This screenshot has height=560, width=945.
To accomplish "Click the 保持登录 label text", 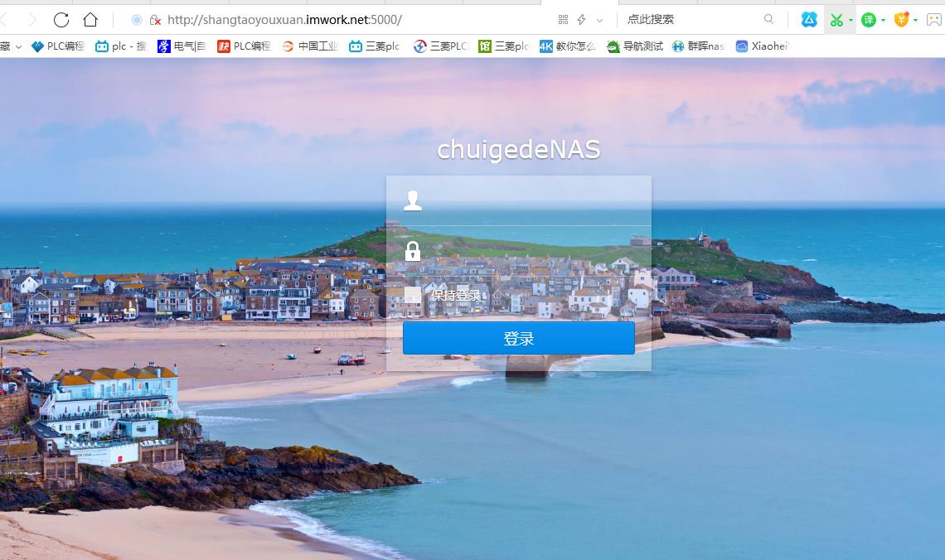I will pyautogui.click(x=456, y=295).
